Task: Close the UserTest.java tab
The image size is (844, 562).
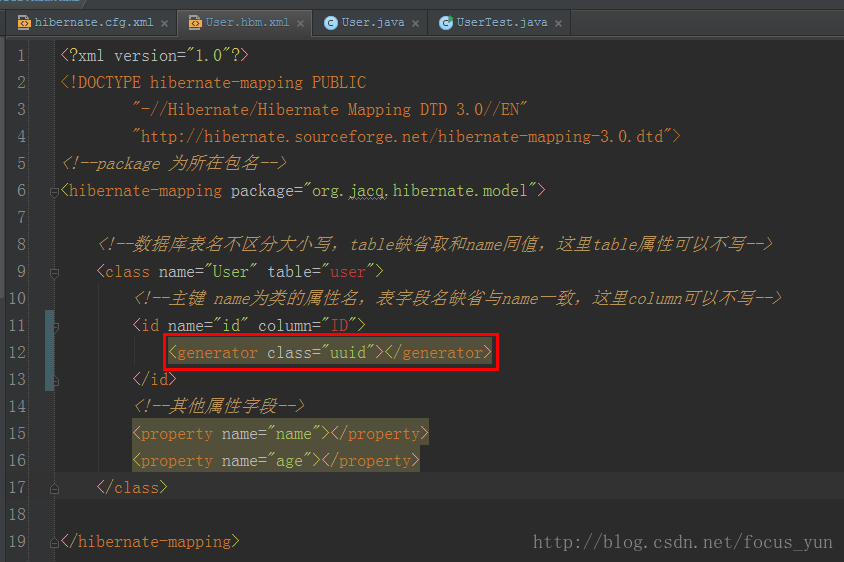Action: 559,24
